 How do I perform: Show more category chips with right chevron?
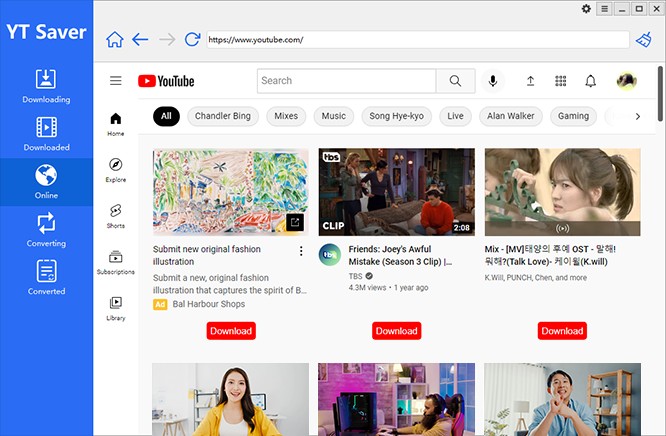[638, 116]
